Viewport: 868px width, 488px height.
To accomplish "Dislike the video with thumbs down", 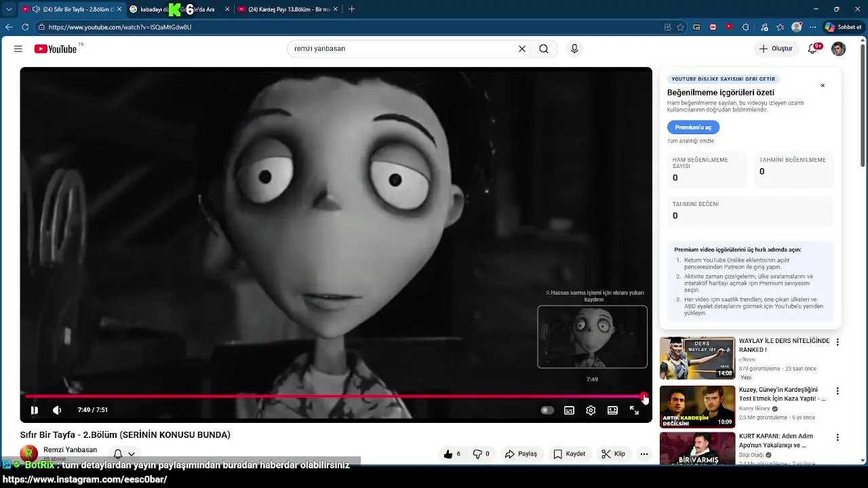I will [x=481, y=454].
